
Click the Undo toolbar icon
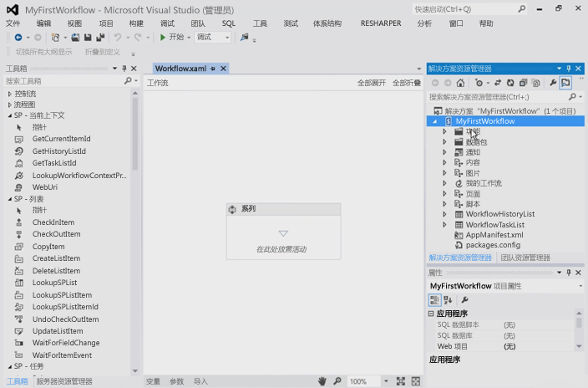tap(118, 37)
